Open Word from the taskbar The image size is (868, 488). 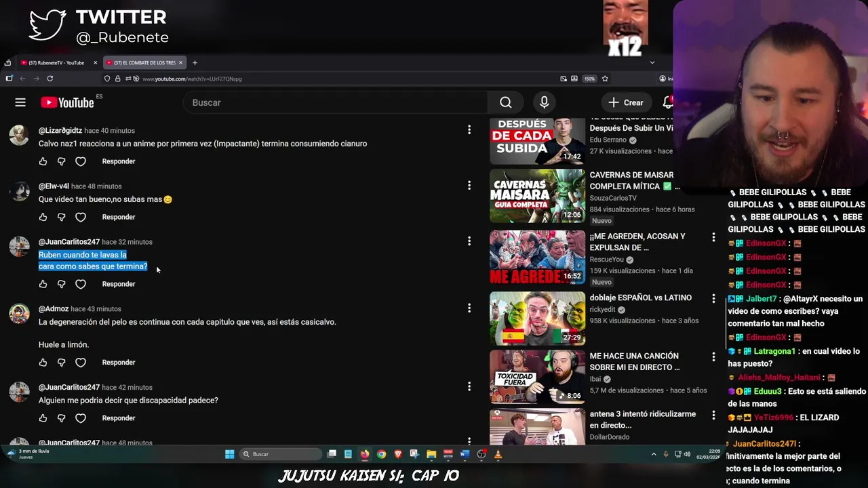coord(465,454)
